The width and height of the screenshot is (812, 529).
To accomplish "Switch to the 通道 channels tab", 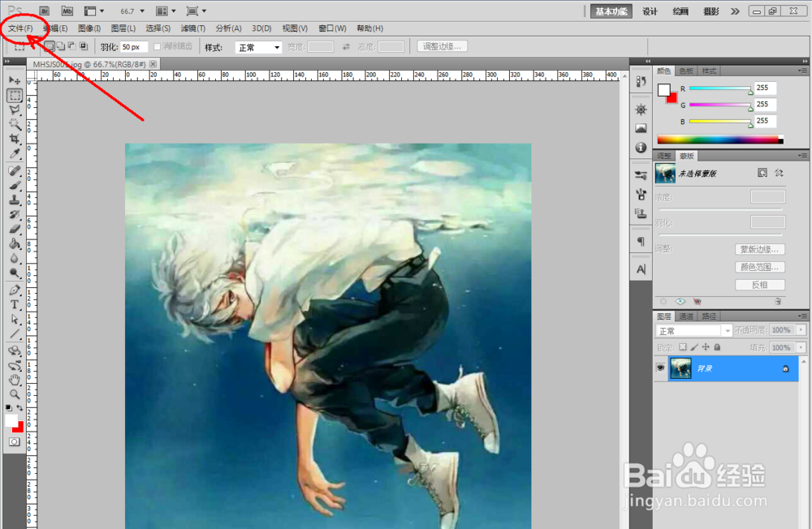I will 686,316.
